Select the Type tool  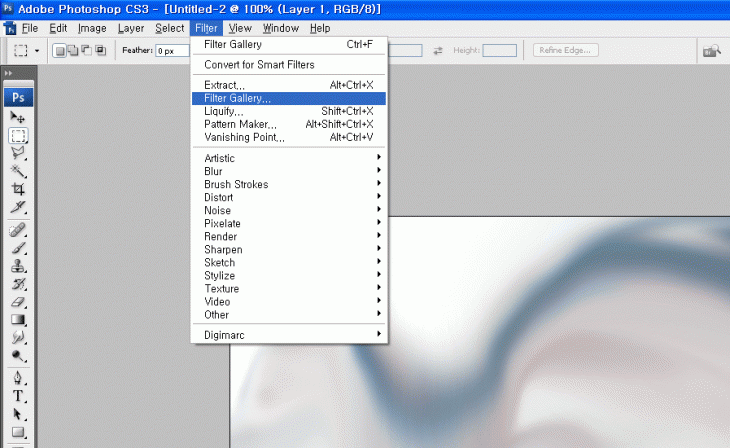(x=18, y=396)
